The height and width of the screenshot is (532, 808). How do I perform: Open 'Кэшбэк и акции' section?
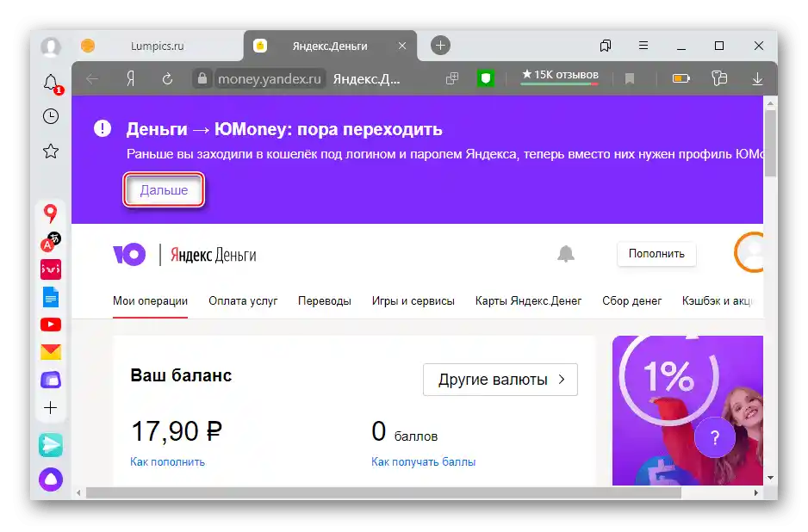pyautogui.click(x=718, y=300)
